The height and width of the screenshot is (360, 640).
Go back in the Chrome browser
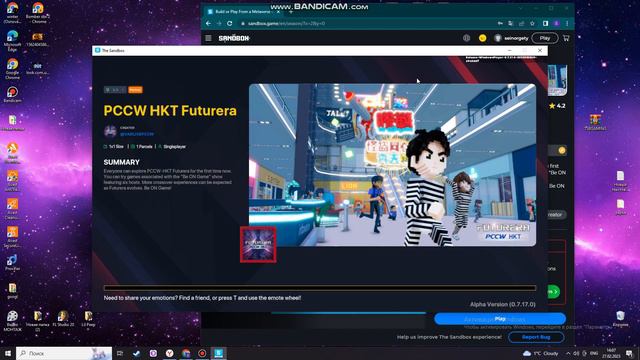click(208, 24)
